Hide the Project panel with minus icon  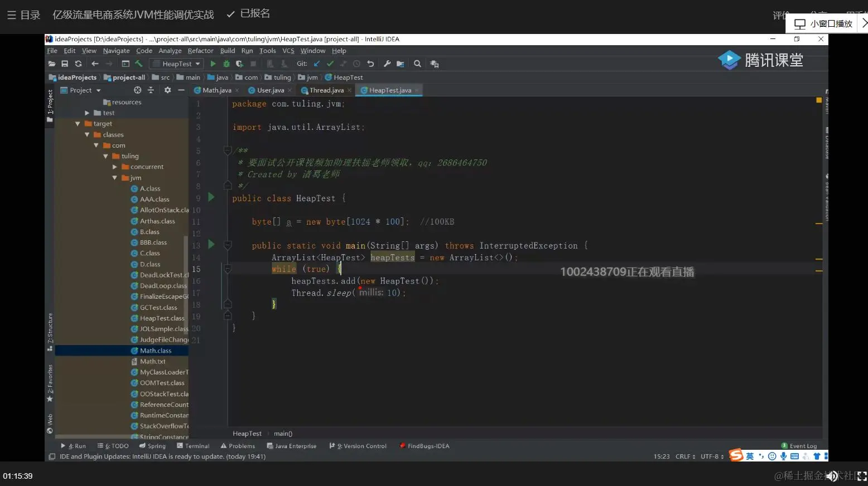[x=181, y=90]
